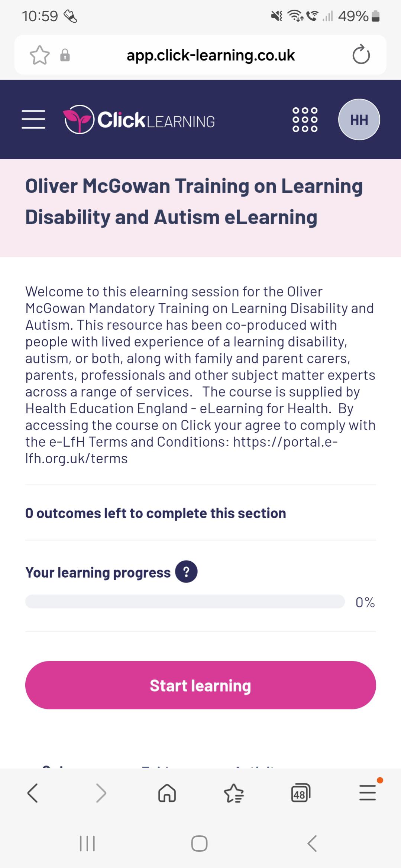Reload the page using refresh icon
This screenshot has height=868, width=401.
pos(361,55)
